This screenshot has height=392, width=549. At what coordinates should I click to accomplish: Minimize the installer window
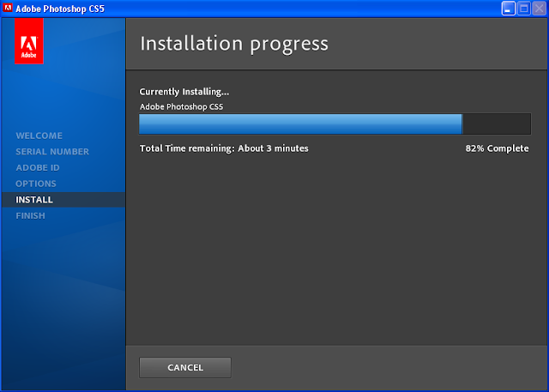[509, 9]
